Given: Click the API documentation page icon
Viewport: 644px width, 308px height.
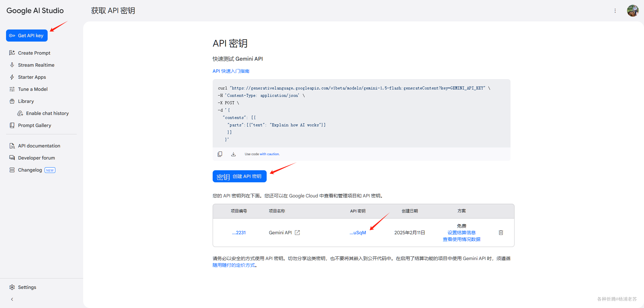Looking at the screenshot, I should coord(12,146).
